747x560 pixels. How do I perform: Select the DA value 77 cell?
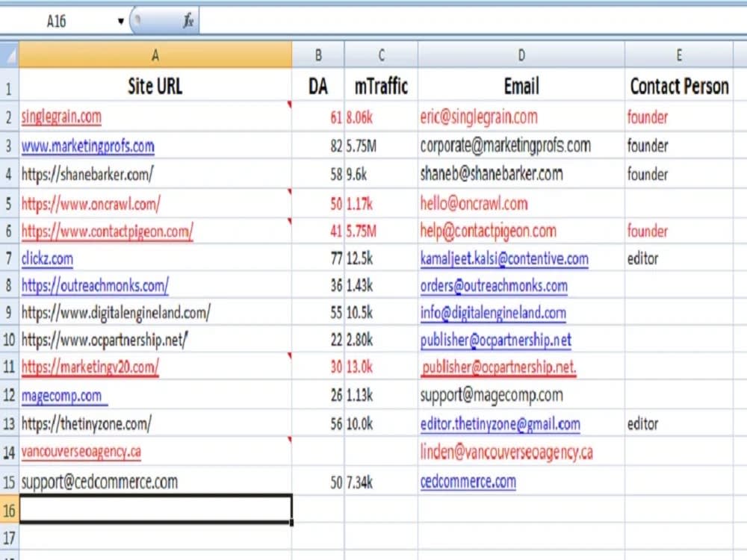click(x=317, y=258)
